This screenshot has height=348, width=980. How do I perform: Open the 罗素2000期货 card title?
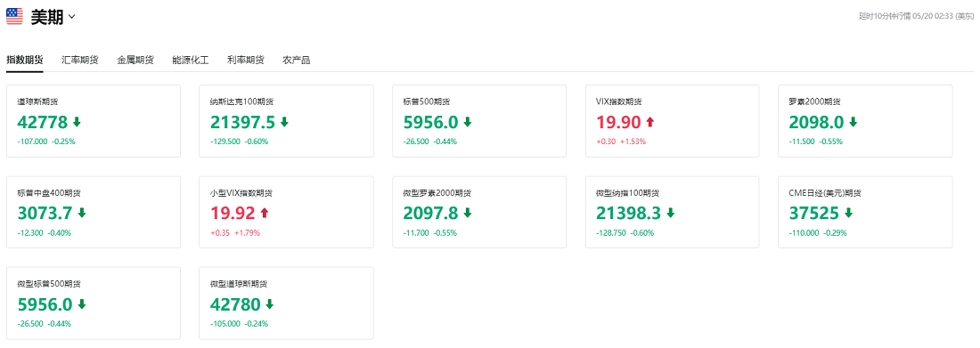[815, 101]
